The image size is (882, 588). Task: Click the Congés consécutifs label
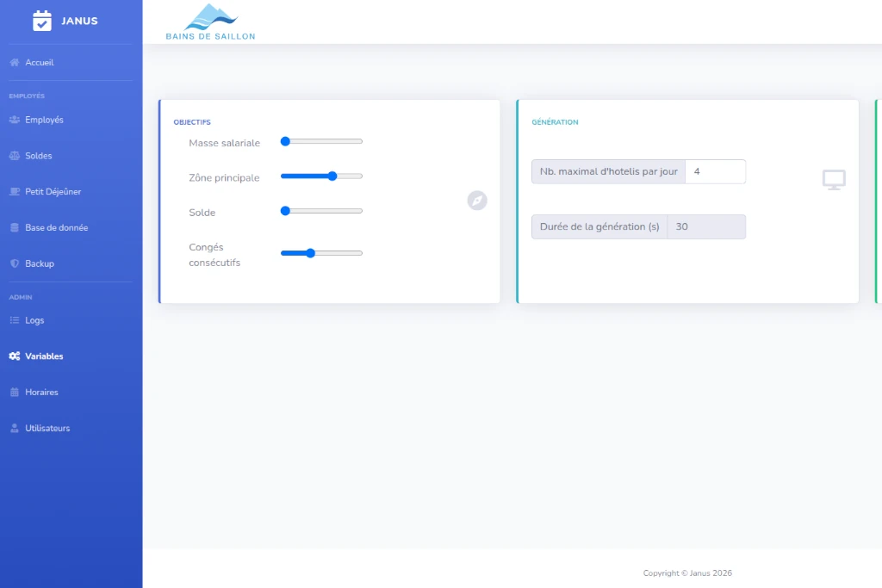(x=214, y=255)
